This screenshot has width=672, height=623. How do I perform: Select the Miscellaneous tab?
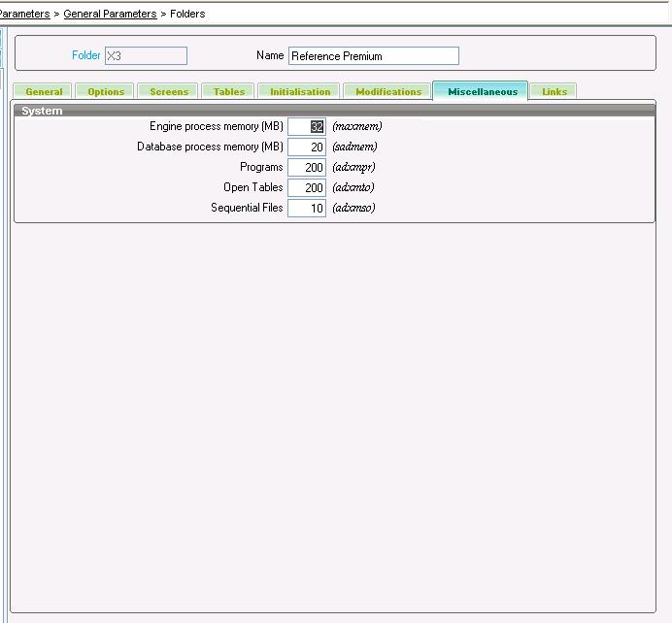point(482,91)
